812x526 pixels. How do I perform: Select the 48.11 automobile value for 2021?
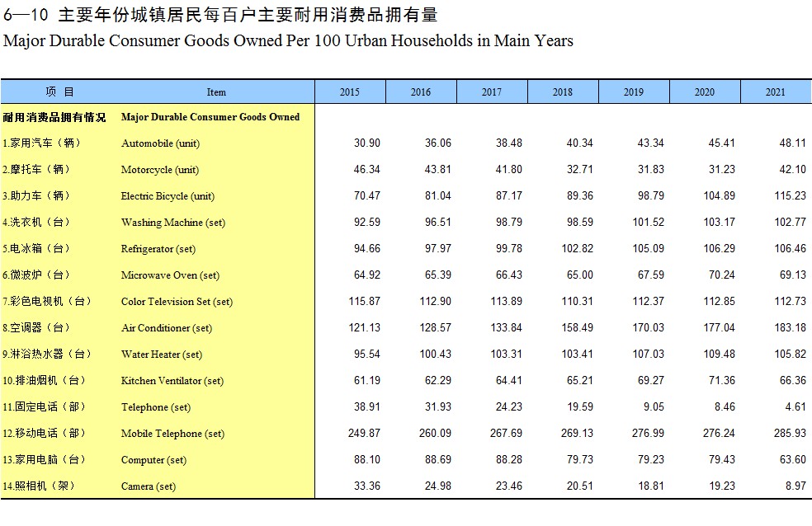click(792, 143)
